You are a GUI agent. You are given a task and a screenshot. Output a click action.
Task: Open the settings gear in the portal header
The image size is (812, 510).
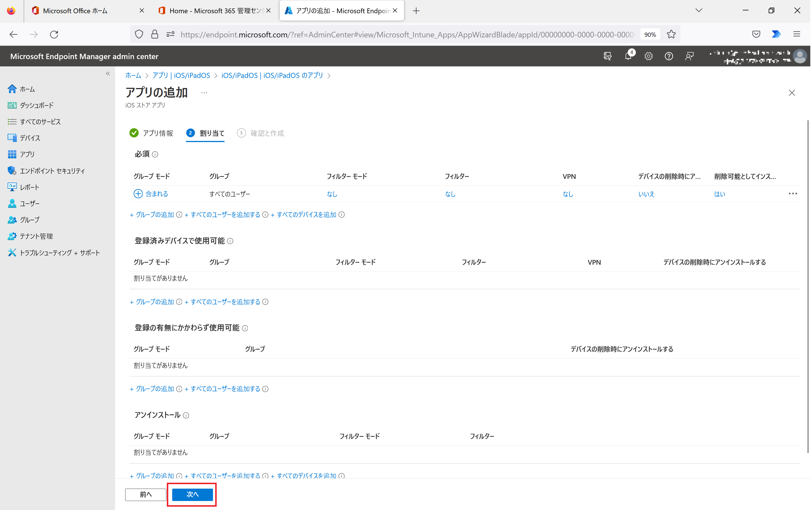(649, 56)
